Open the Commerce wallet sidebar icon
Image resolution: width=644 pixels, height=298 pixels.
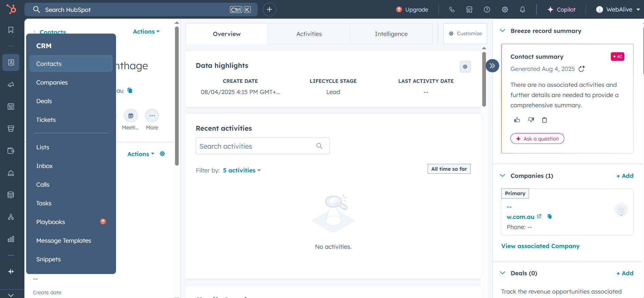coord(11,151)
